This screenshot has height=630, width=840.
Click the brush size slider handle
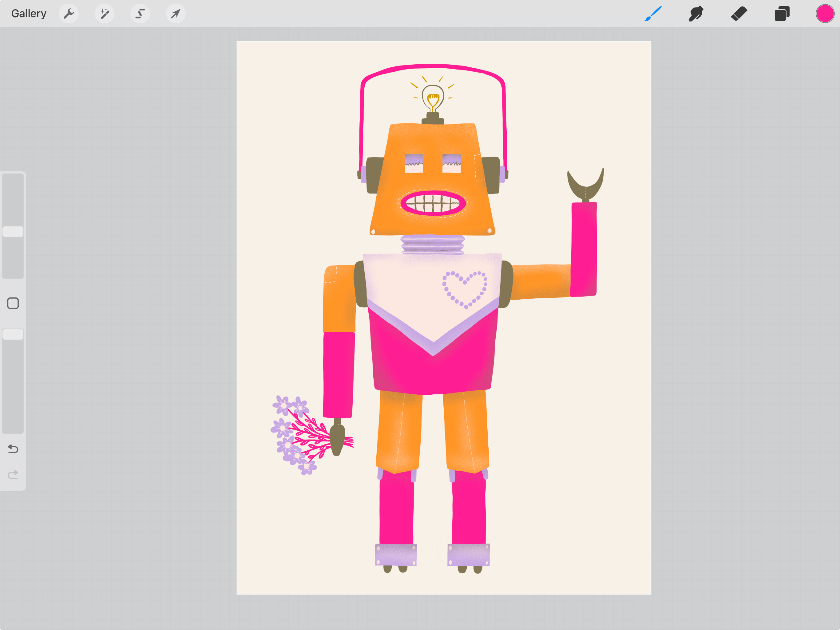(13, 232)
